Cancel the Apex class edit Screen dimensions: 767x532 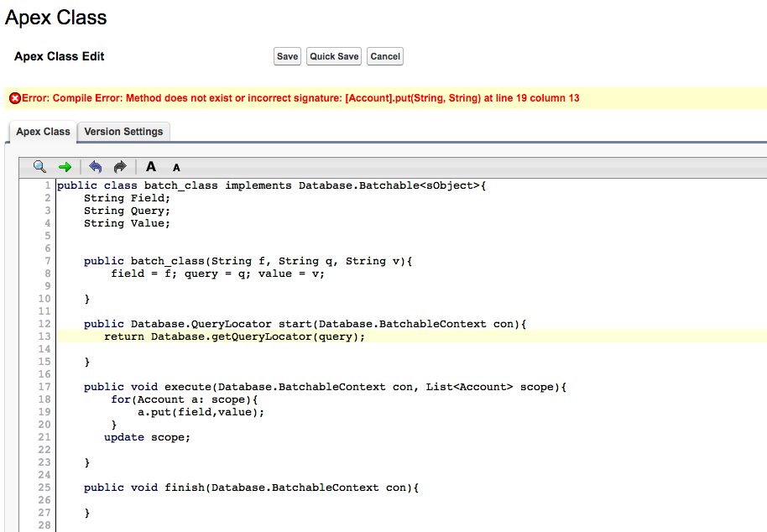coord(385,56)
